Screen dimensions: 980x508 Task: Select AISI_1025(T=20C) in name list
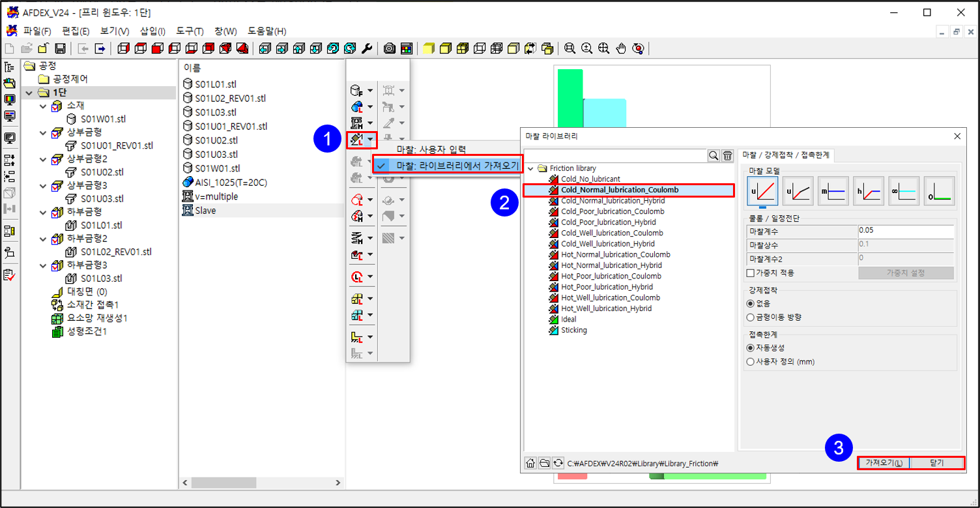coord(230,183)
